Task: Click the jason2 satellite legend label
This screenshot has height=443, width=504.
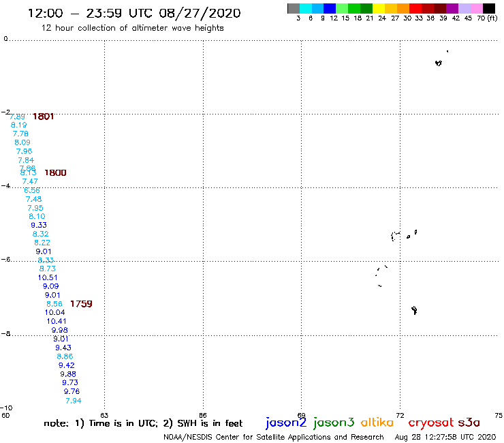Action: coord(286,423)
